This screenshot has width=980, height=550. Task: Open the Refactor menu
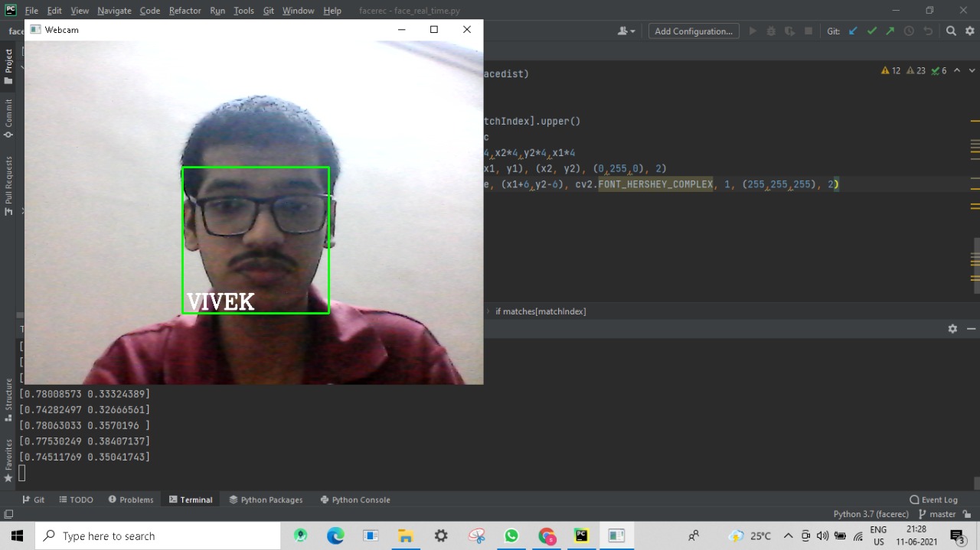point(185,11)
